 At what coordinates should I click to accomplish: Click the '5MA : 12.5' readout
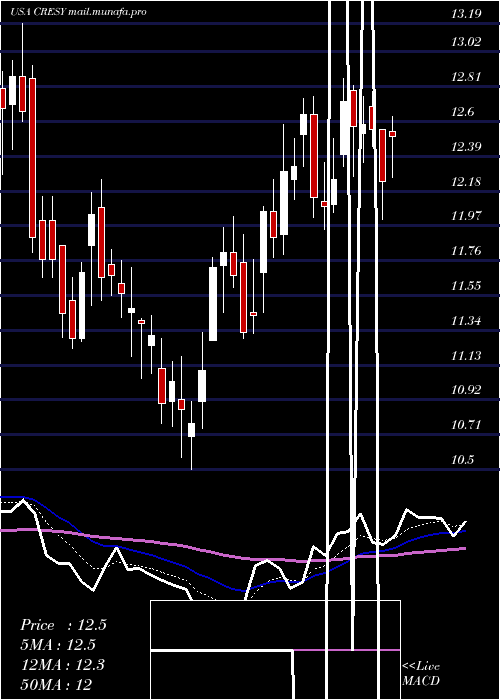[x=58, y=645]
